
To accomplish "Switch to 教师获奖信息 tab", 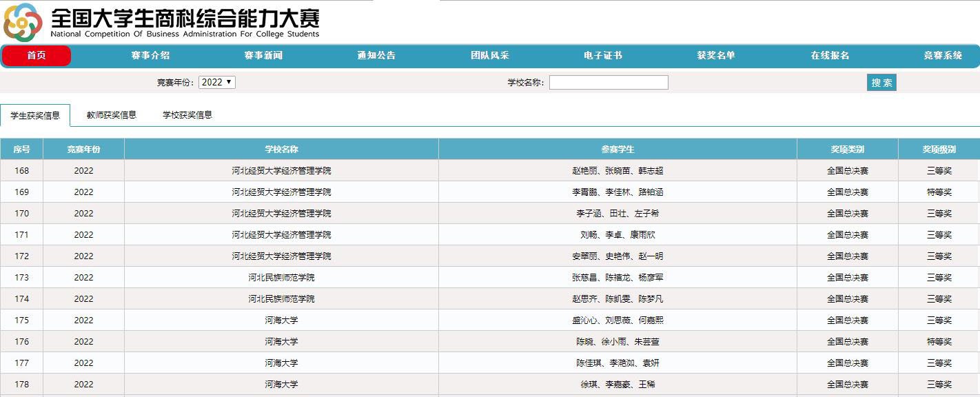I will point(112,115).
